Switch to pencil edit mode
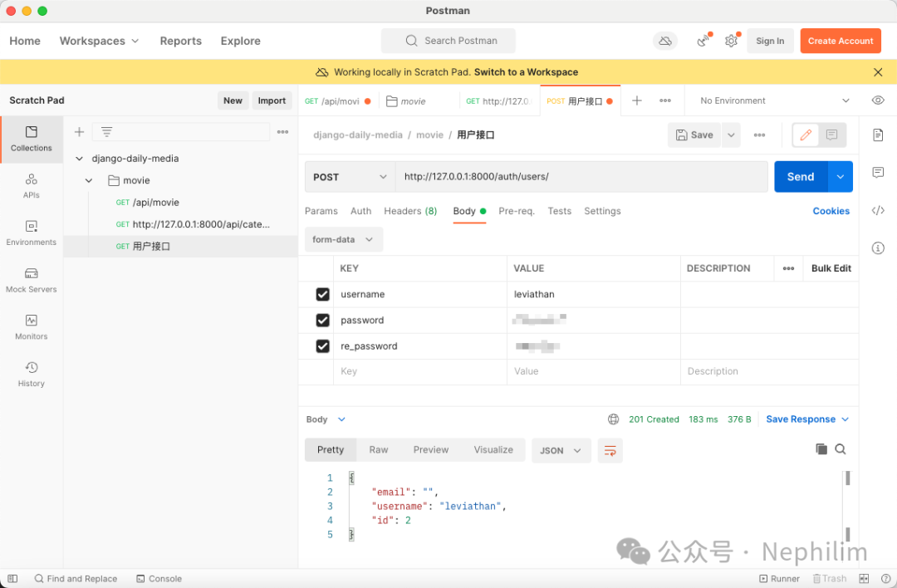Viewport: 897px width, 588px height. pyautogui.click(x=806, y=135)
